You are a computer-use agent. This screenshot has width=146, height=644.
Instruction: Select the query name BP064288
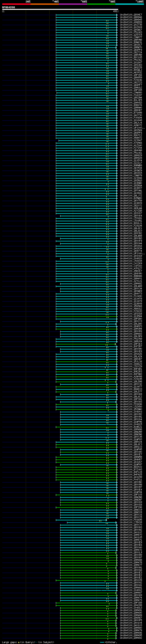(x=8, y=7)
